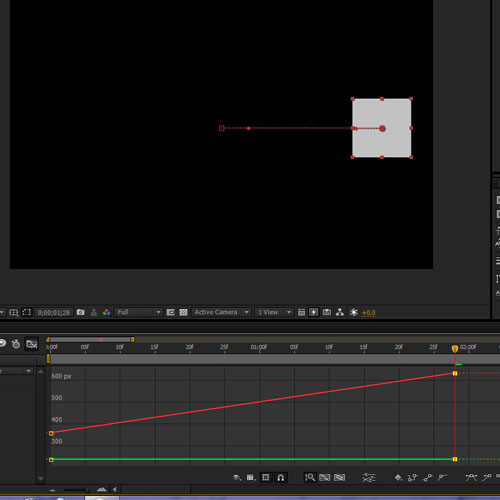Open the eye icon for graph property selection

237,478
